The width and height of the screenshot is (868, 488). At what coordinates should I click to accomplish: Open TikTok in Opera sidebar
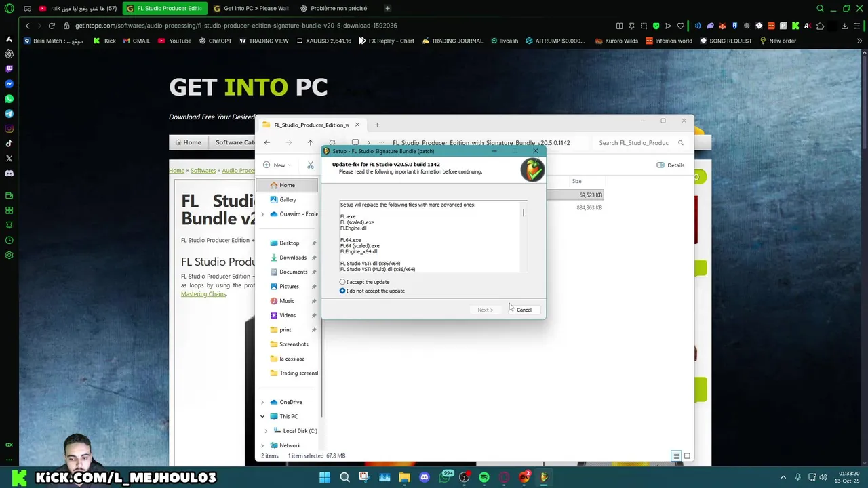point(9,143)
